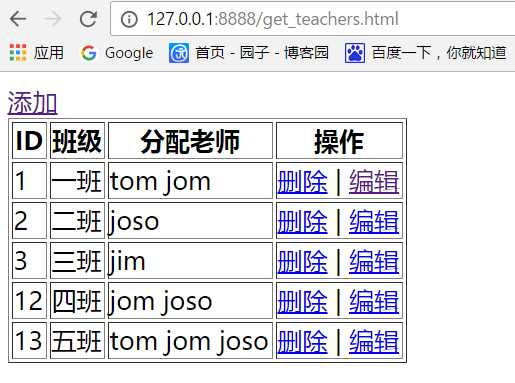Select the 二班 class cell

pos(77,221)
